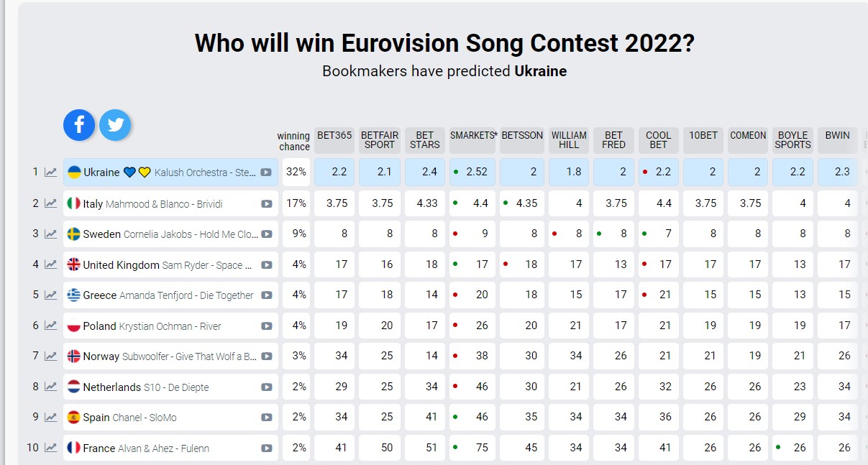Play the Poland song video icon
This screenshot has width=868, height=465.
[x=266, y=326]
